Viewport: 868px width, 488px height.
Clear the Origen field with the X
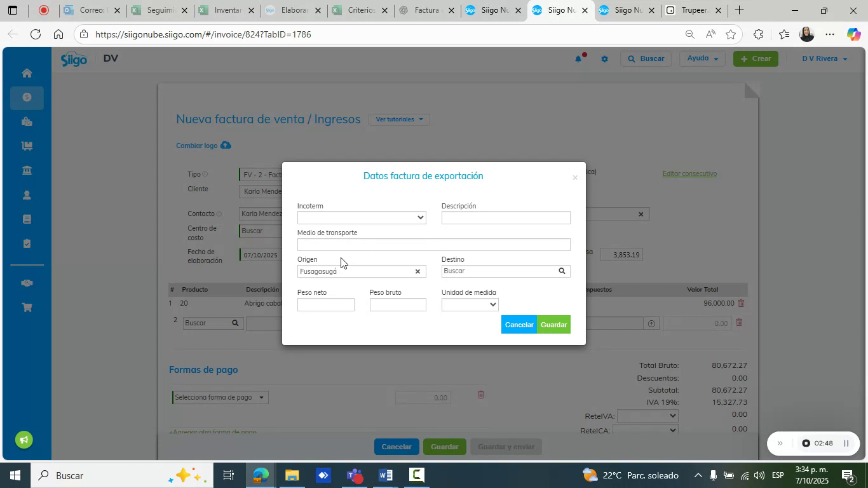pos(417,271)
